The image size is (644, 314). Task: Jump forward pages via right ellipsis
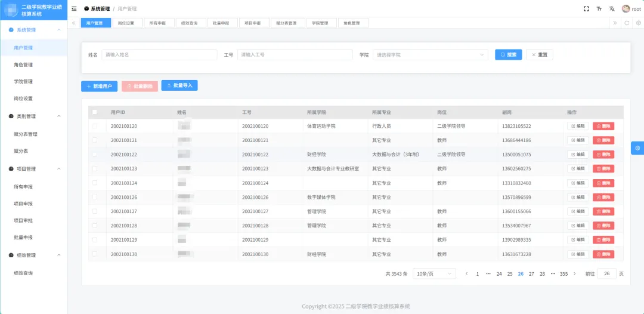(x=553, y=274)
